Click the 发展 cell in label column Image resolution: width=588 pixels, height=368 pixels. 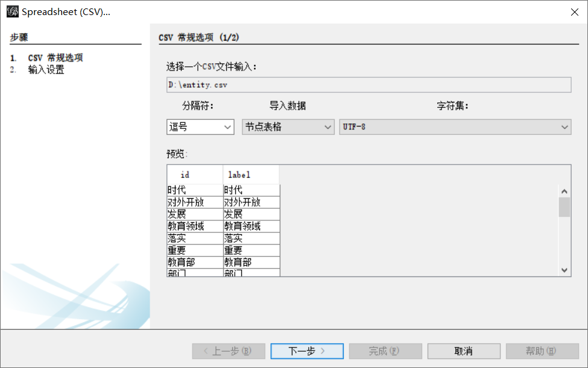tap(251, 214)
